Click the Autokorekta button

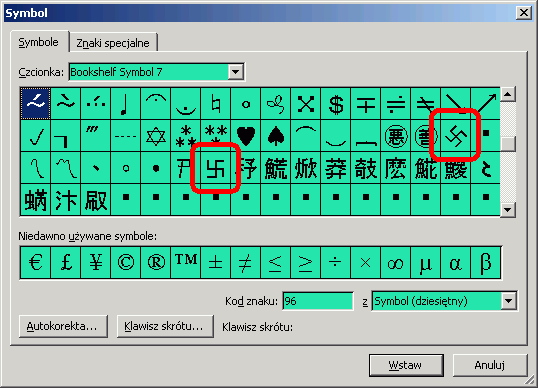(x=63, y=326)
